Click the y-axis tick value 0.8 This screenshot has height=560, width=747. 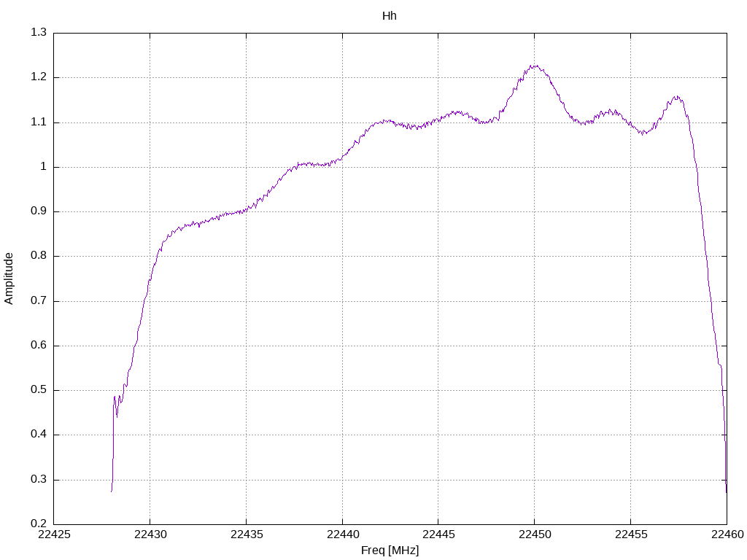tap(39, 256)
